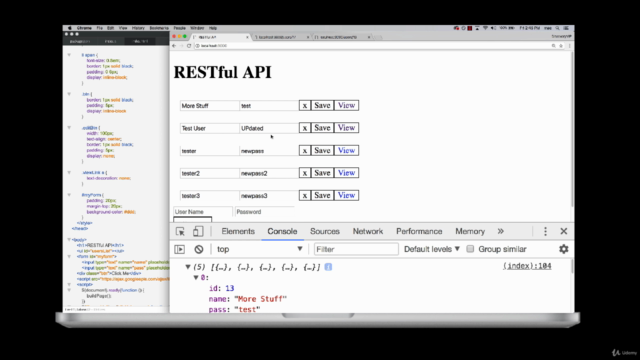Fold the span CSS rule in the code editor
The image size is (640, 360).
point(69,55)
